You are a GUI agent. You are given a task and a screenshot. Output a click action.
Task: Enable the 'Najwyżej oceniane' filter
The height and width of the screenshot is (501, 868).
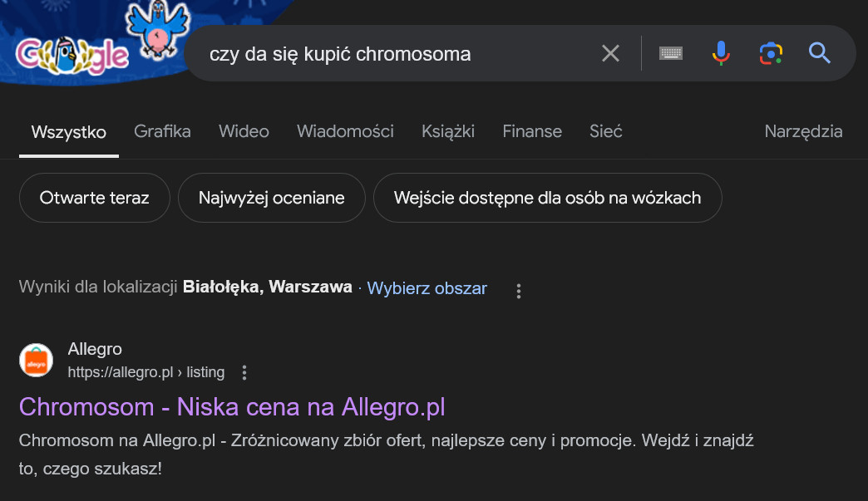[271, 198]
